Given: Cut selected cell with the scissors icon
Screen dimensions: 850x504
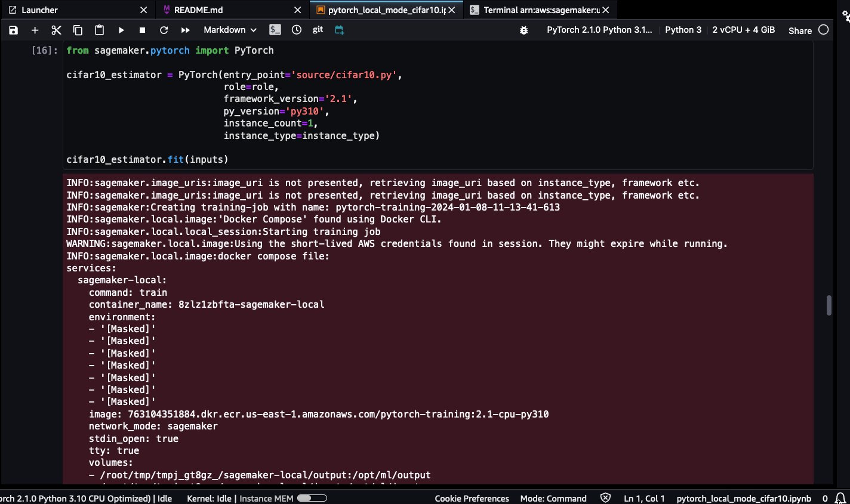Looking at the screenshot, I should [56, 30].
